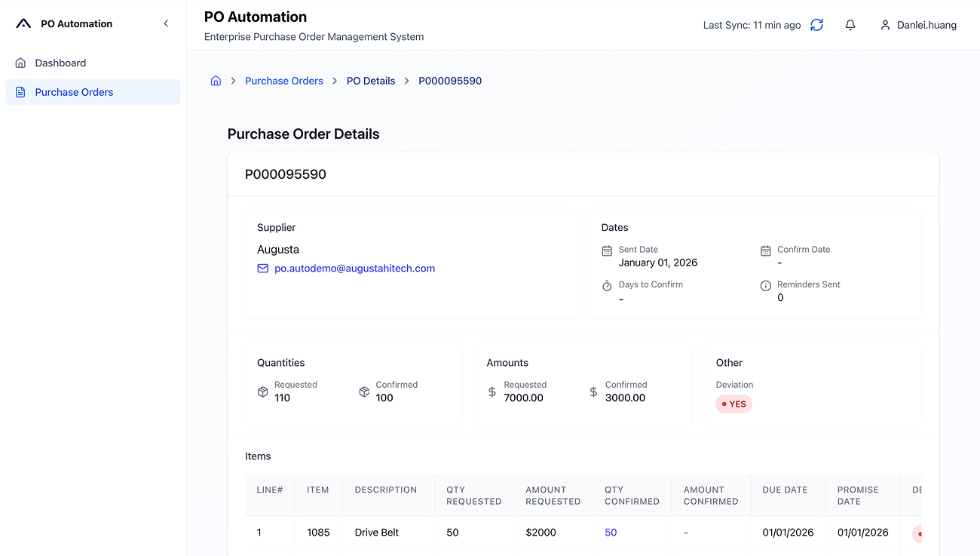
Task: Click the PO Automation logo icon
Action: coord(23,24)
